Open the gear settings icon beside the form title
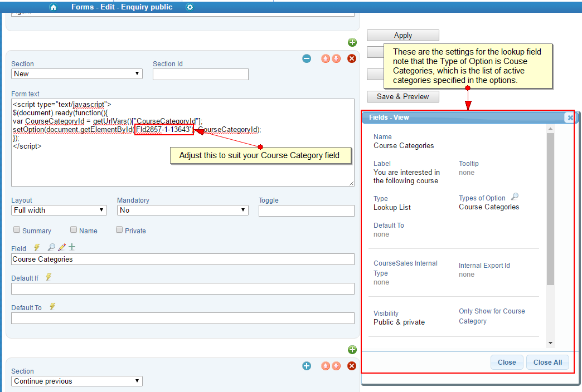 coord(190,7)
